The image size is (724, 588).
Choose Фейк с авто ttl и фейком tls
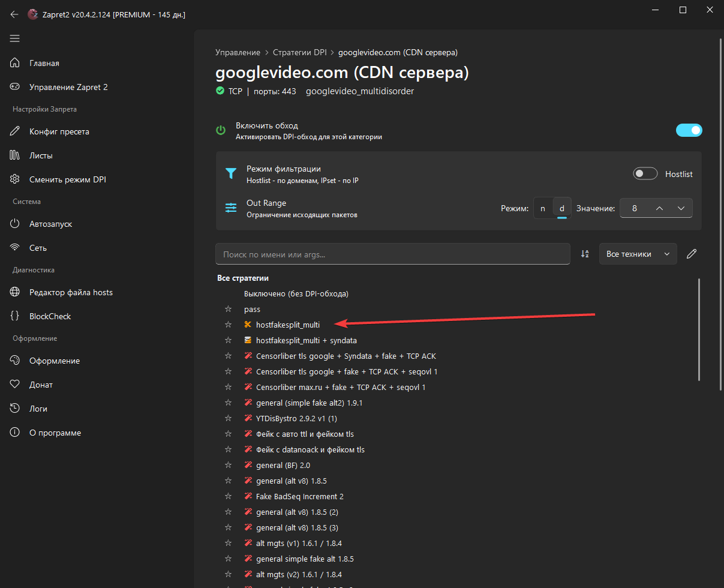(305, 434)
